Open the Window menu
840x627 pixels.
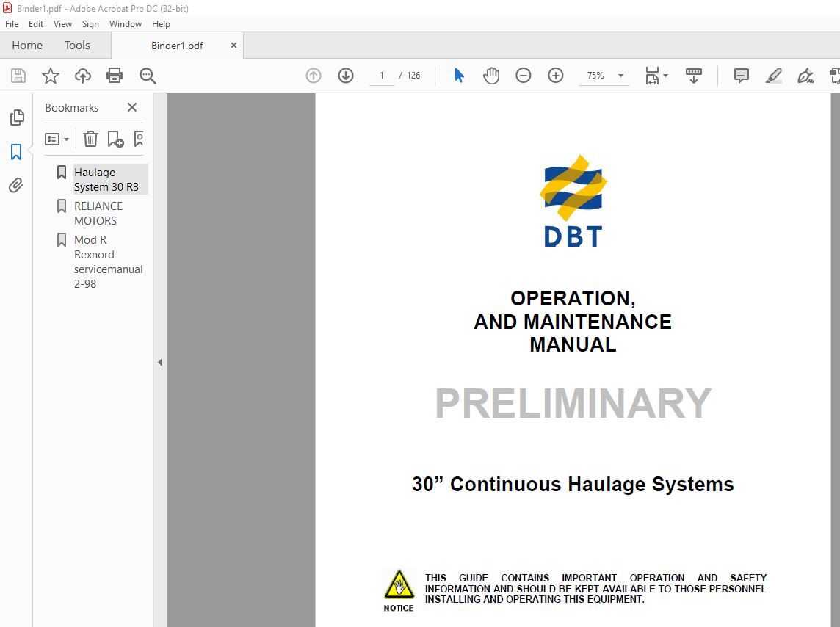coord(126,24)
